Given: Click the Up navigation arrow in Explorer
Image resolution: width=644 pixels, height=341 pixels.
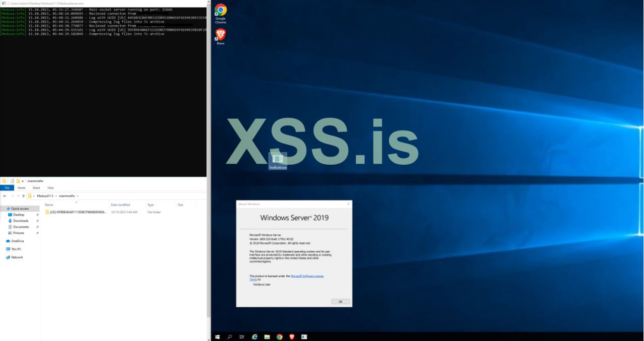Looking at the screenshot, I should tap(23, 196).
